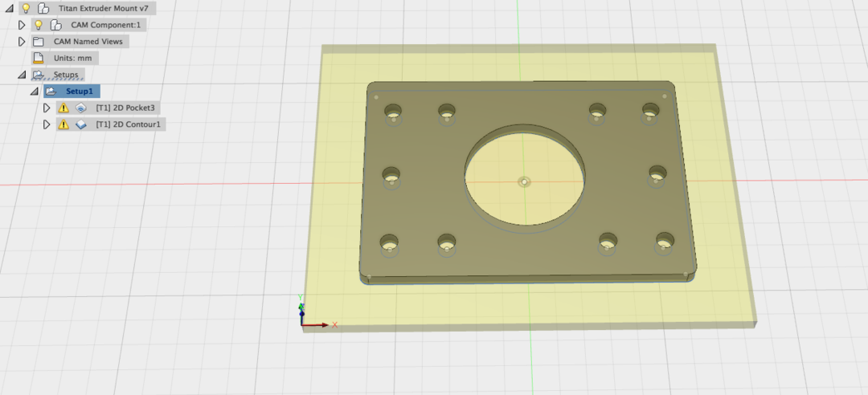Click the Setups folder icon
The width and height of the screenshot is (868, 395).
[x=38, y=75]
